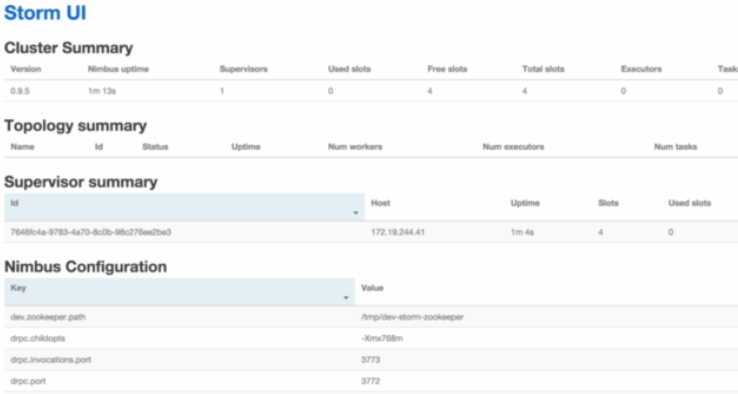Select the value 3773
This screenshot has height=394, width=738.
(x=370, y=360)
